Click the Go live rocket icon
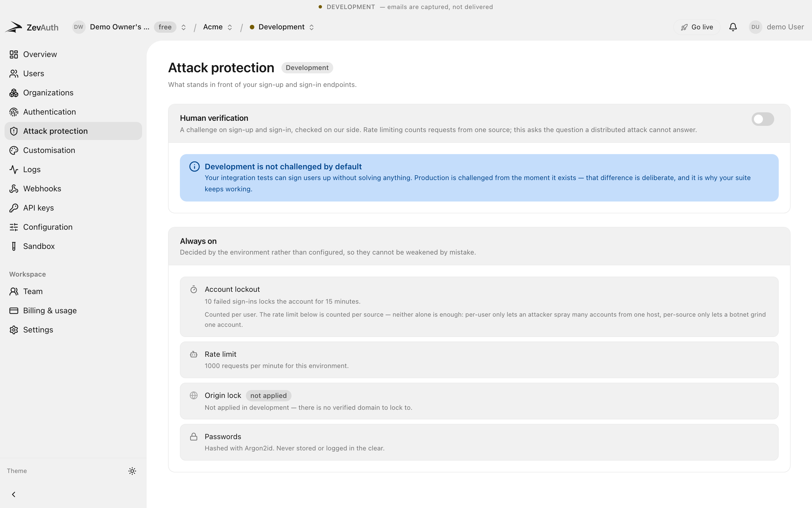Viewport: 812px width, 508px height. point(684,27)
